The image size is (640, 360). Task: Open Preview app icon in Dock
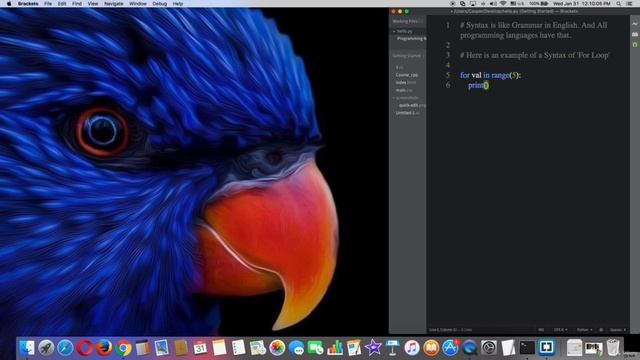(x=162, y=348)
